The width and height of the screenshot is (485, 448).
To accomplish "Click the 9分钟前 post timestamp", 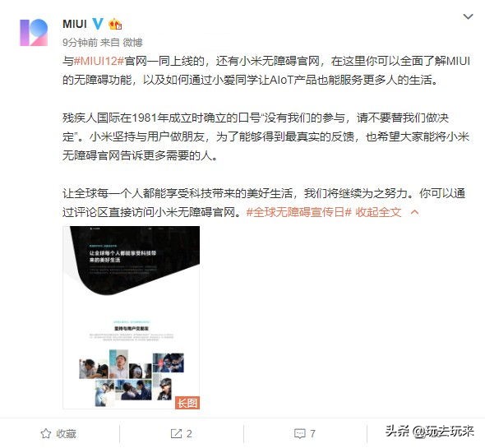I will 80,43.
